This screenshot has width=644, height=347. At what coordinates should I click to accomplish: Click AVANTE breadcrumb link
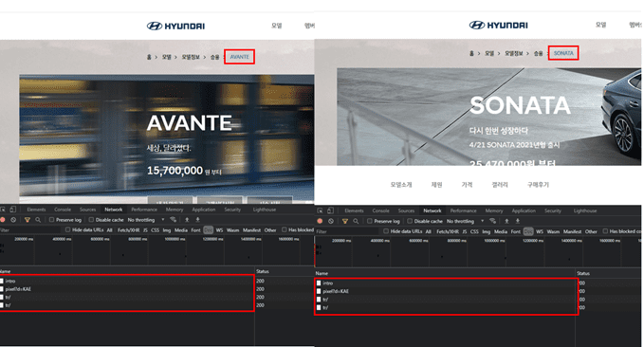(x=239, y=57)
